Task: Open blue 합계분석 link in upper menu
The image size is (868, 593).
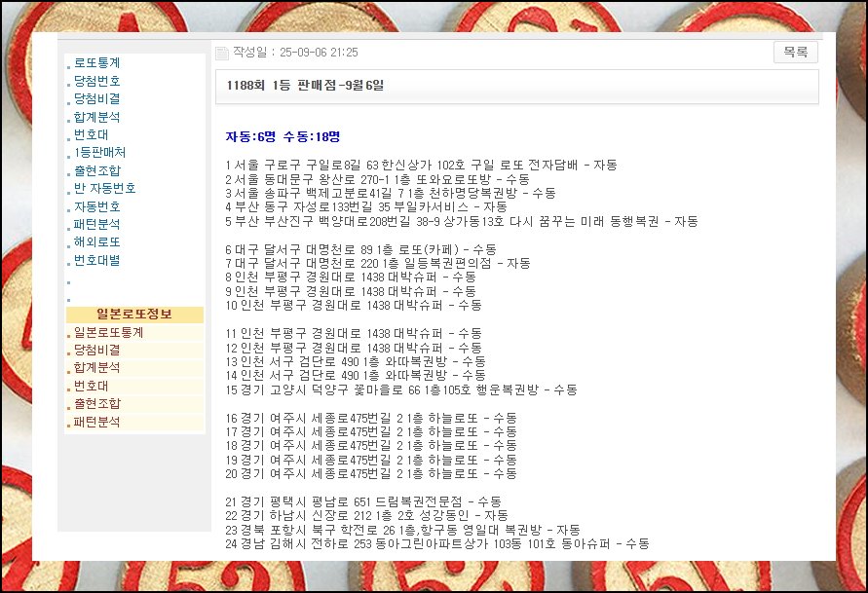Action: [x=96, y=117]
